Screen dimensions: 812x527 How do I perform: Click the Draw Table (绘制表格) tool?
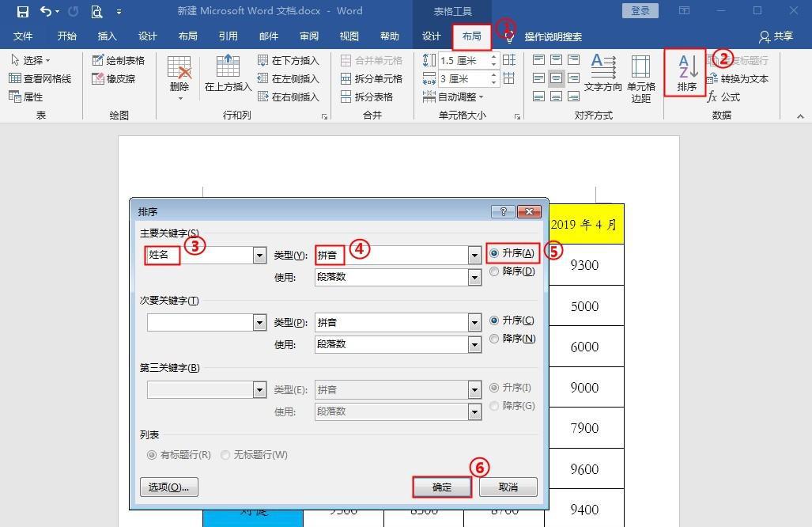(x=118, y=61)
